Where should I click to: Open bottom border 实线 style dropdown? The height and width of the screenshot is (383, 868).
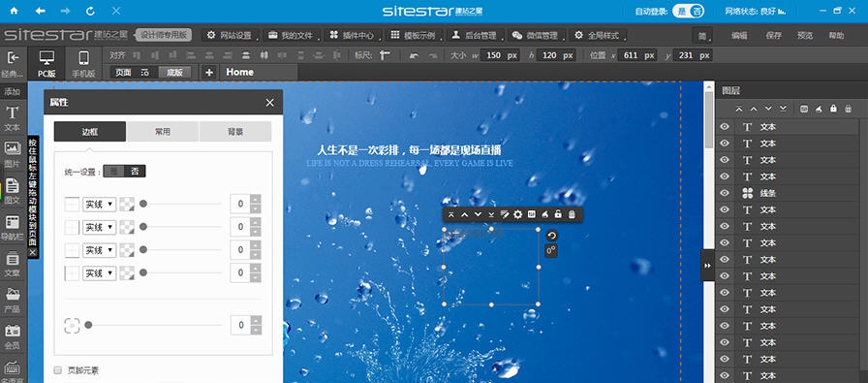point(99,250)
